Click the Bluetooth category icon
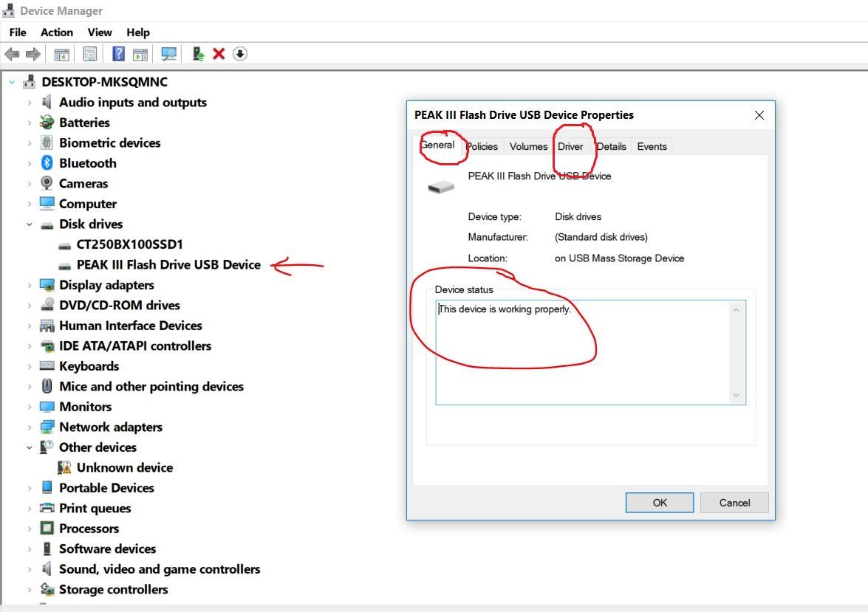The height and width of the screenshot is (612, 868). coord(47,163)
